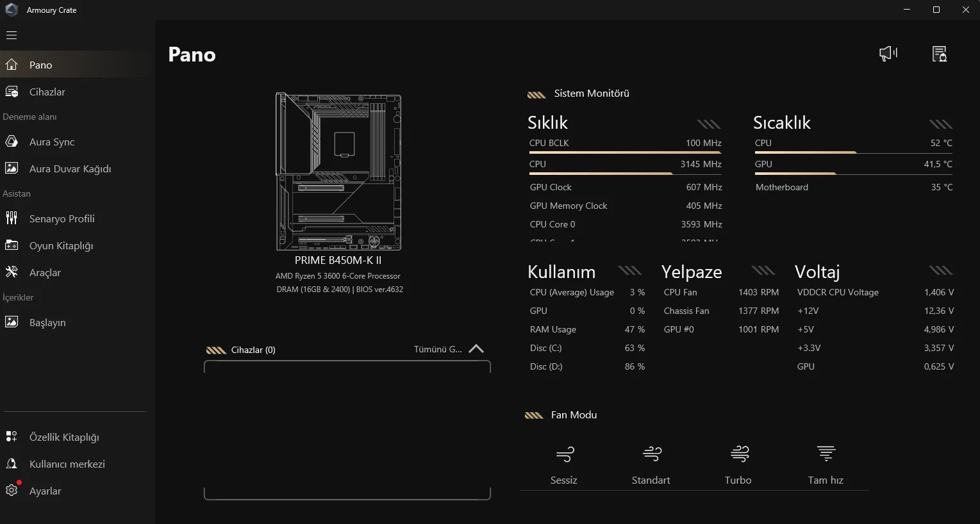
Task: Expand the Yelpaze section striped arrow
Action: [x=763, y=270]
